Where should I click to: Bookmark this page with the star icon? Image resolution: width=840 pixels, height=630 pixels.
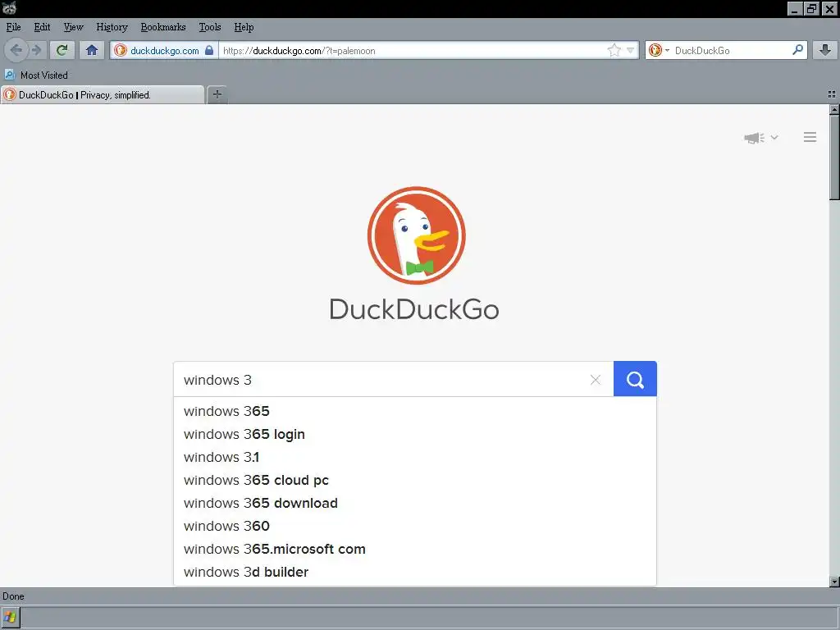[x=614, y=50]
